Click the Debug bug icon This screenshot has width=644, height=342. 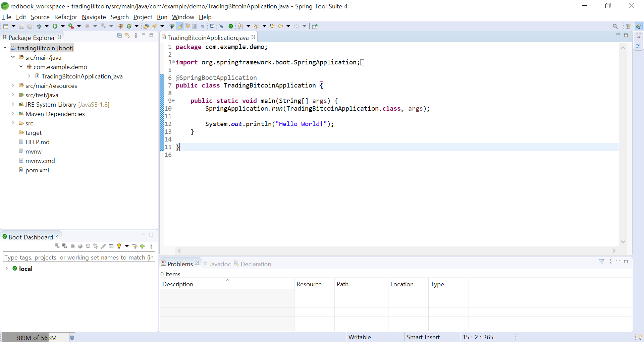(x=39, y=26)
